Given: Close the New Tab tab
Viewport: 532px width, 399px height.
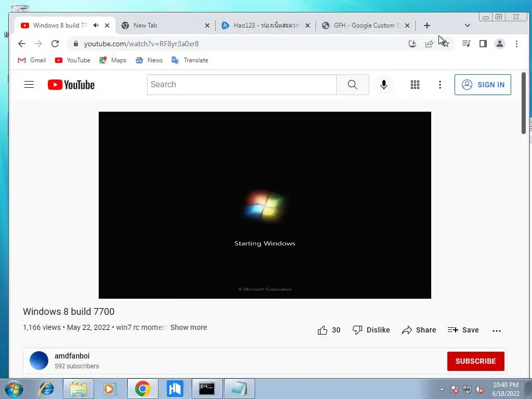Looking at the screenshot, I should point(207,25).
